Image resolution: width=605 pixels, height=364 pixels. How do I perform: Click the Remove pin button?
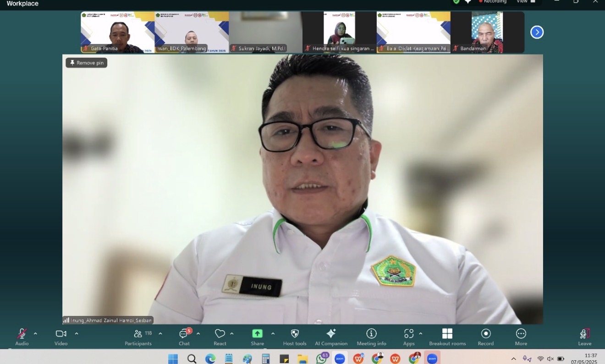click(86, 63)
